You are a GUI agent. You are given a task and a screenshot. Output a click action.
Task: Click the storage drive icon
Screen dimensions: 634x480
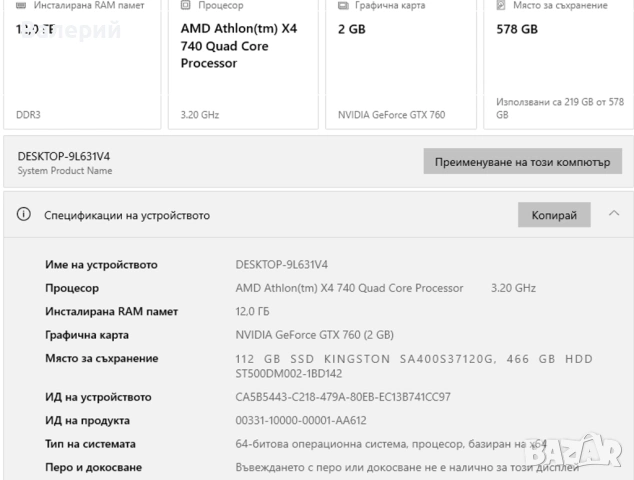501,5
